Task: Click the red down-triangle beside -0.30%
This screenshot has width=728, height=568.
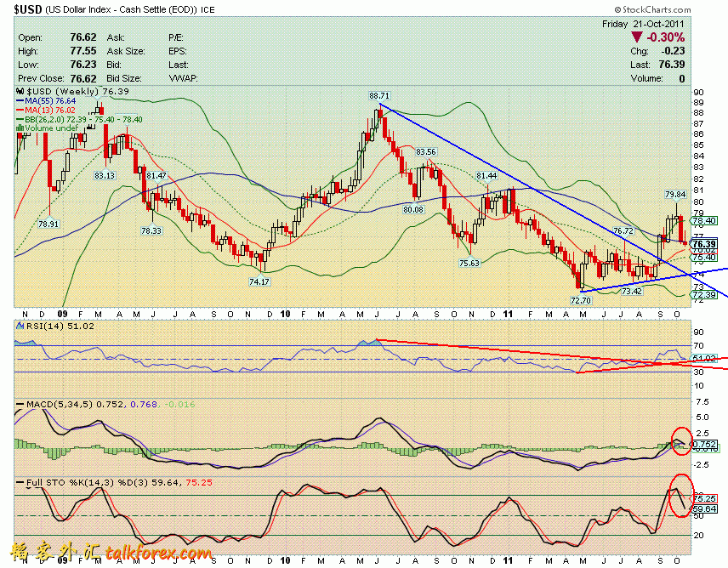Action: coord(637,37)
